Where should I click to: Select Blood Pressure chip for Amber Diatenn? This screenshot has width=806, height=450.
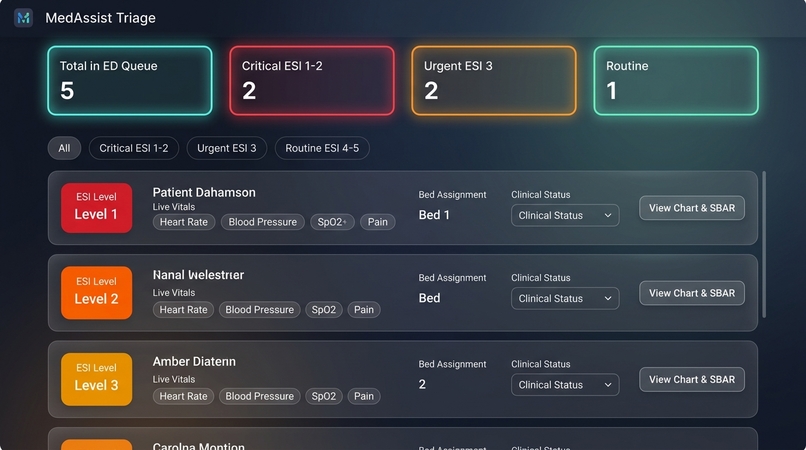coord(260,396)
